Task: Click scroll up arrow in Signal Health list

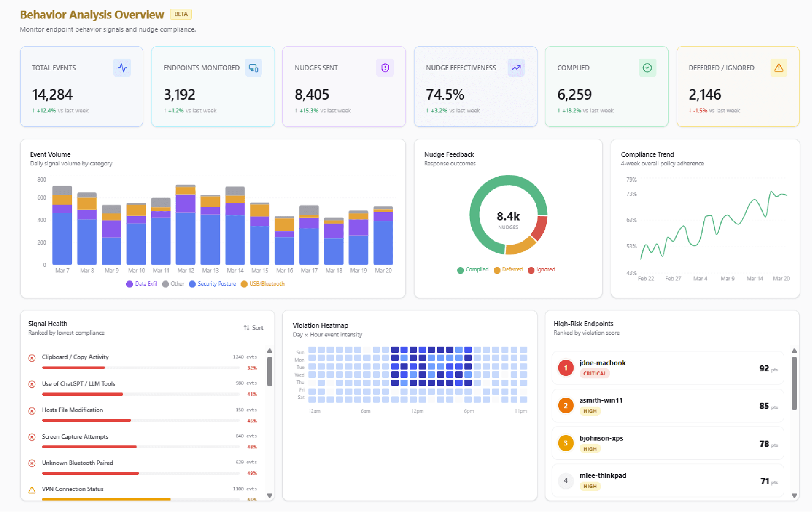Action: (270, 351)
